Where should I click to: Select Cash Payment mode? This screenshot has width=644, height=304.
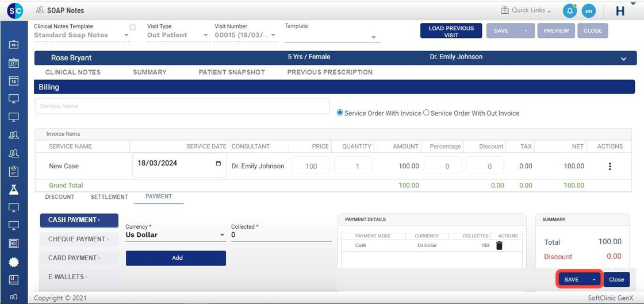click(x=79, y=220)
